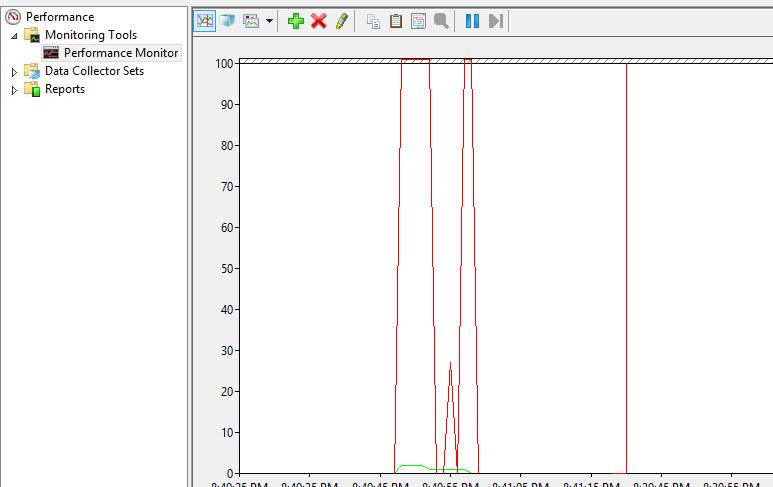773x487 pixels.
Task: Select Data Collector Sets in the tree
Action: click(x=94, y=71)
